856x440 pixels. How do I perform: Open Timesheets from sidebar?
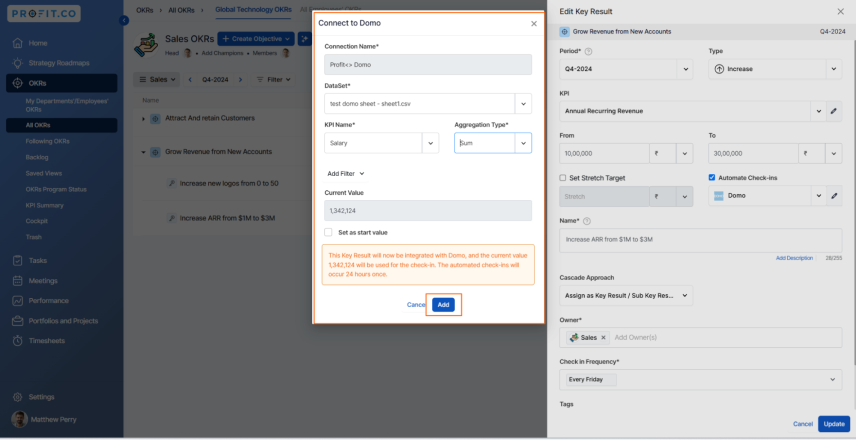click(x=39, y=341)
